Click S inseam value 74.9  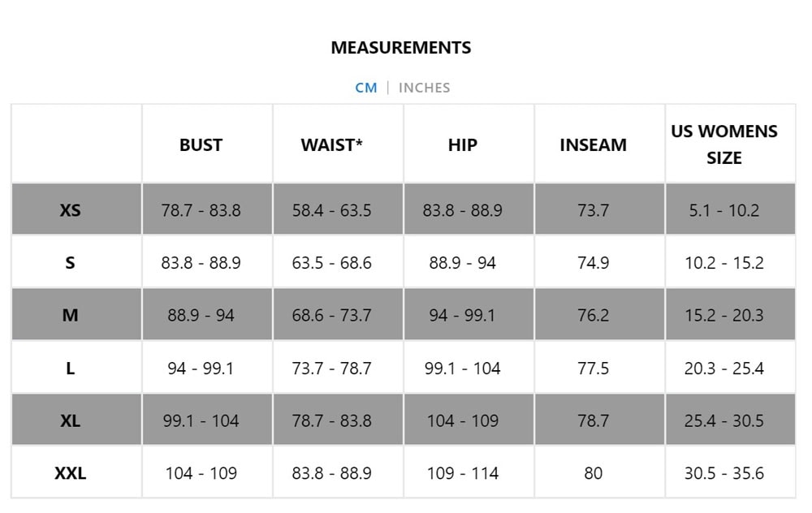pyautogui.click(x=593, y=263)
